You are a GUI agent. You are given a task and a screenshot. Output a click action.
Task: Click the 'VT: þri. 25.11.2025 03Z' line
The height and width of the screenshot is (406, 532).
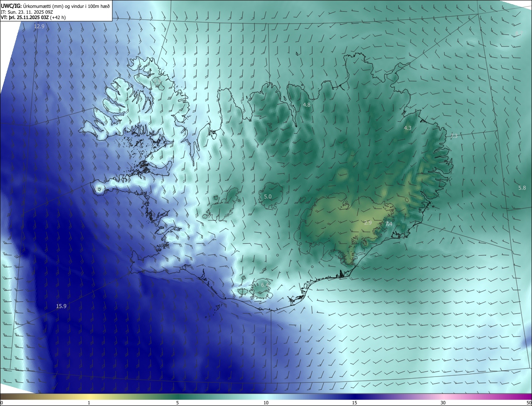(x=33, y=17)
